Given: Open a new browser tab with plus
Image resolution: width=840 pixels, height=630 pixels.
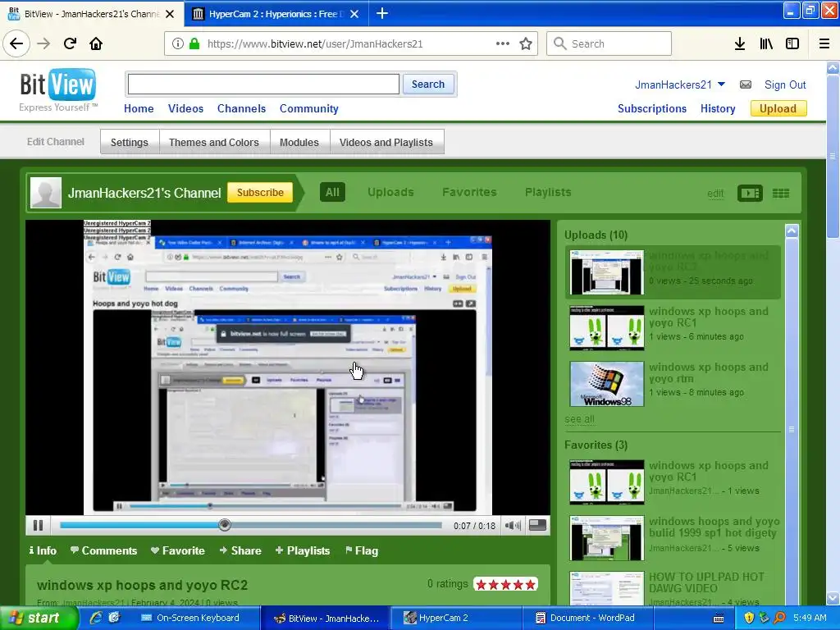Looking at the screenshot, I should [x=382, y=13].
